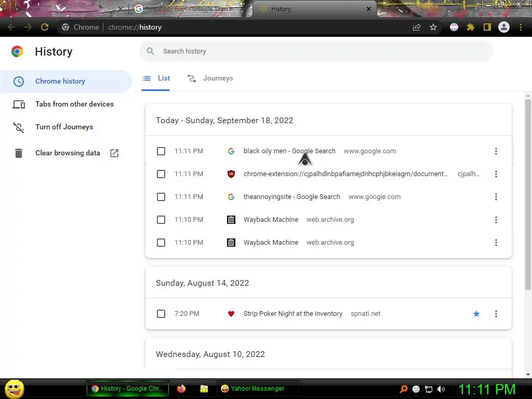
Task: Click the magnifier icon in search history
Action: (x=150, y=51)
